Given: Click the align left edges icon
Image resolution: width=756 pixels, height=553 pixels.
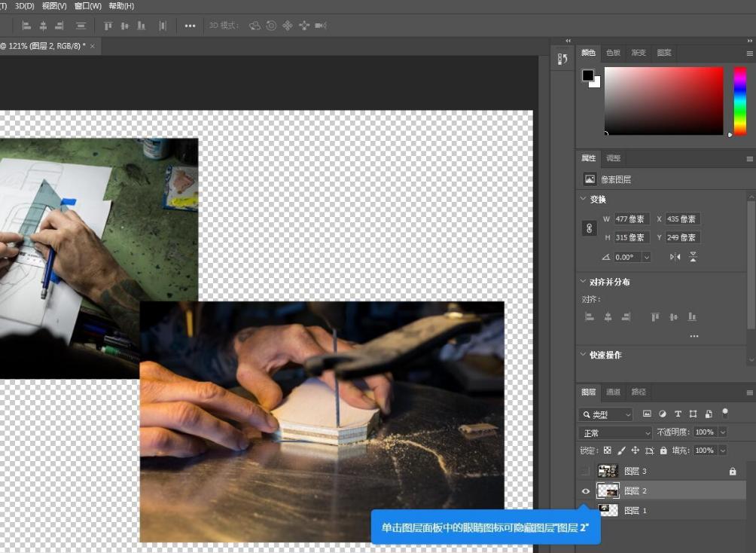Looking at the screenshot, I should click(590, 316).
